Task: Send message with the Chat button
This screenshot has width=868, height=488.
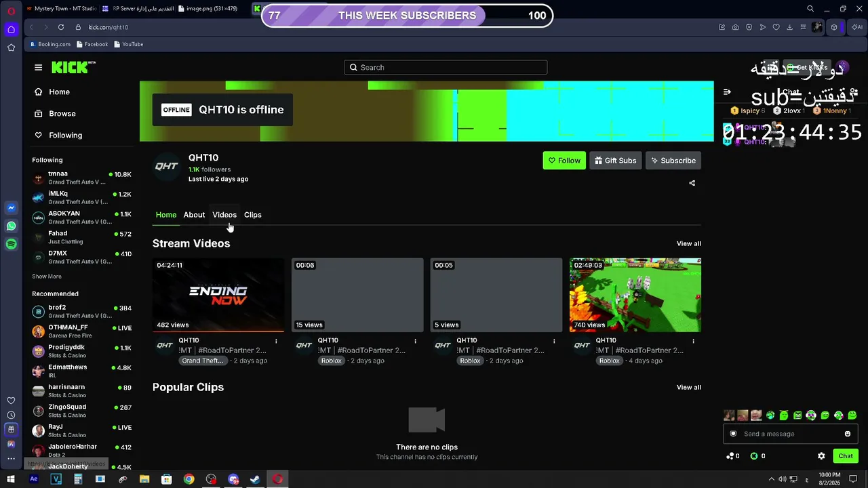Action: click(x=846, y=456)
